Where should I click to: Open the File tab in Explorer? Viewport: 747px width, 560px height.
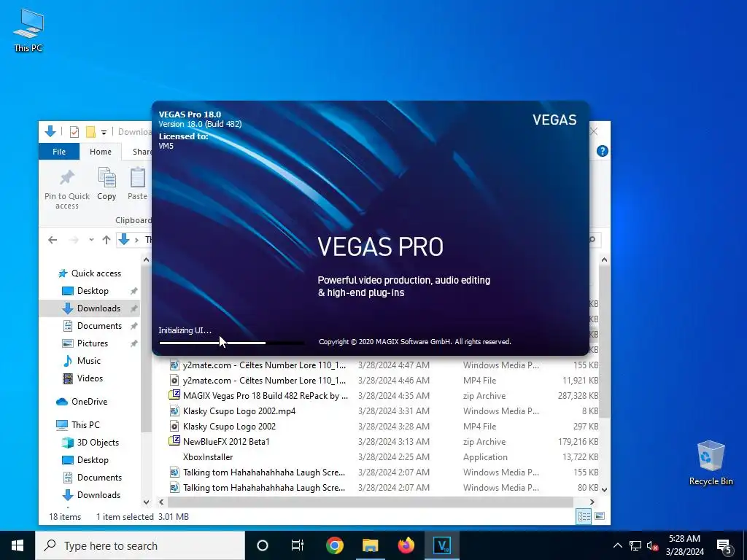click(x=59, y=152)
